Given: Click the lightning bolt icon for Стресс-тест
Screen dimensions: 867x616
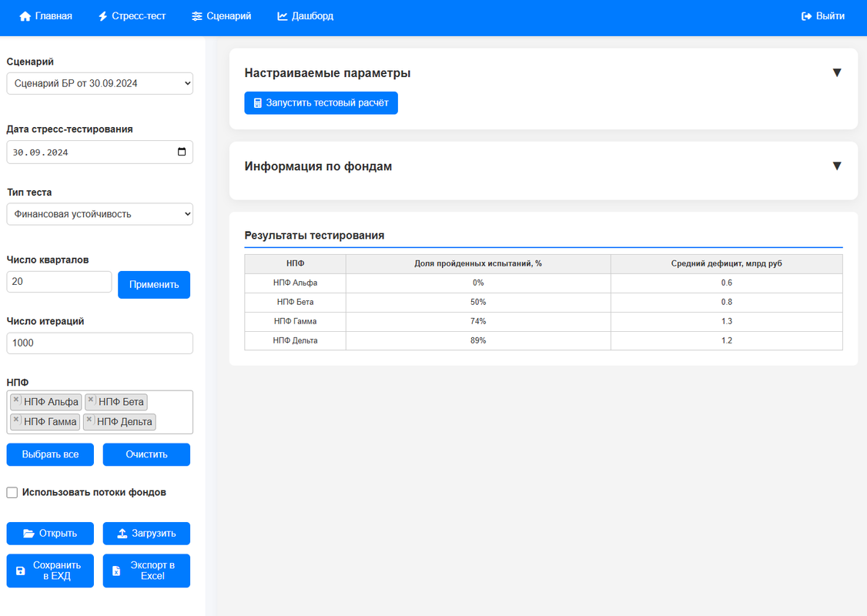Looking at the screenshot, I should pyautogui.click(x=103, y=17).
